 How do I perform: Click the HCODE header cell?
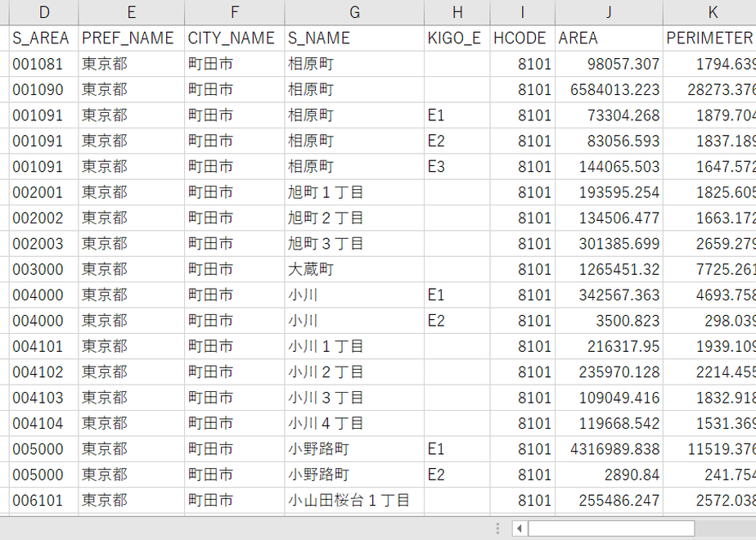[x=522, y=38]
